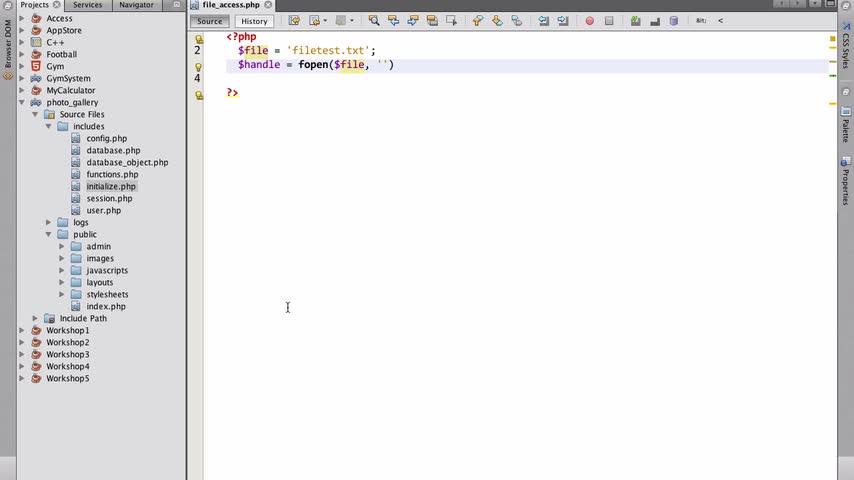The image size is (854, 480).
Task: Click the database cylinder toolbar icon
Action: tap(674, 21)
